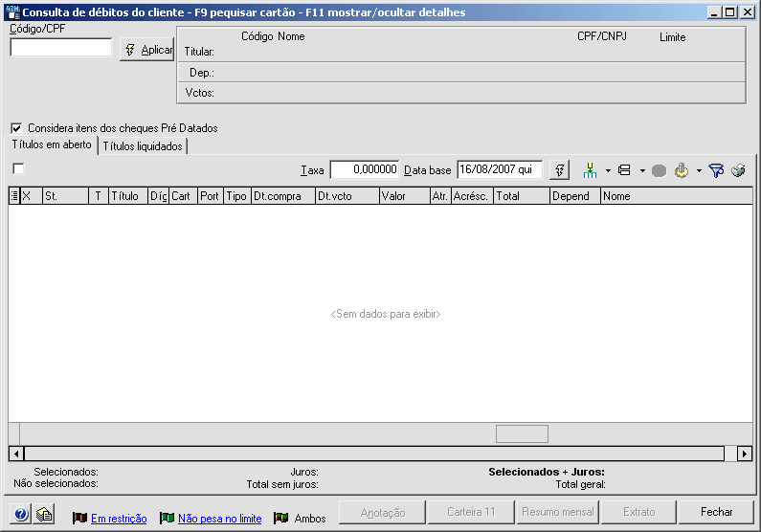Click the stacked documents icon beside help
The width and height of the screenshot is (761, 532).
click(44, 514)
